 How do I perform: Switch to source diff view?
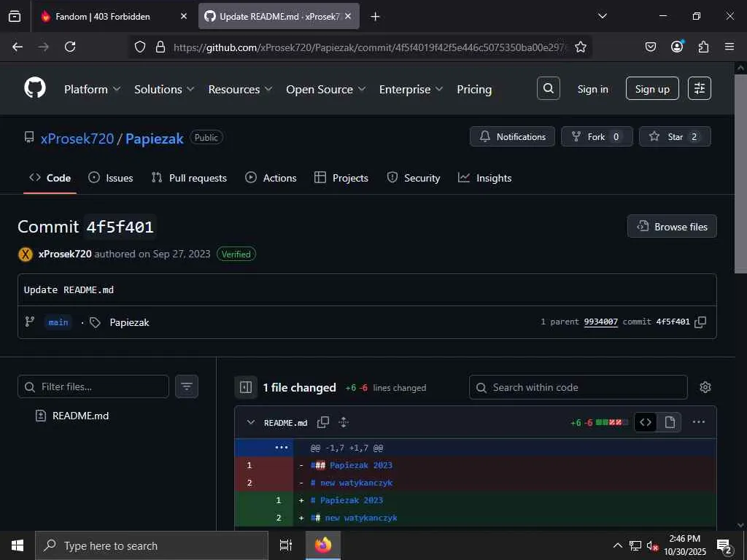click(x=646, y=422)
